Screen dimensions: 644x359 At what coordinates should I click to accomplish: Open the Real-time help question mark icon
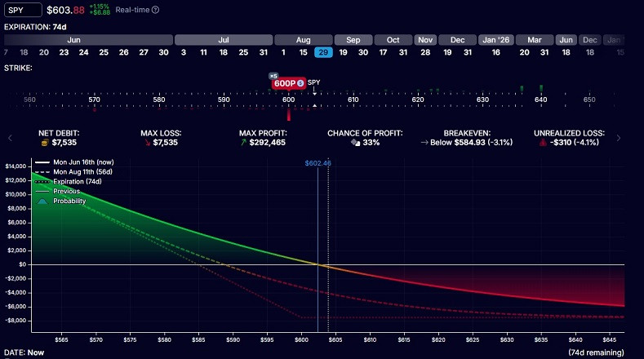tap(155, 10)
